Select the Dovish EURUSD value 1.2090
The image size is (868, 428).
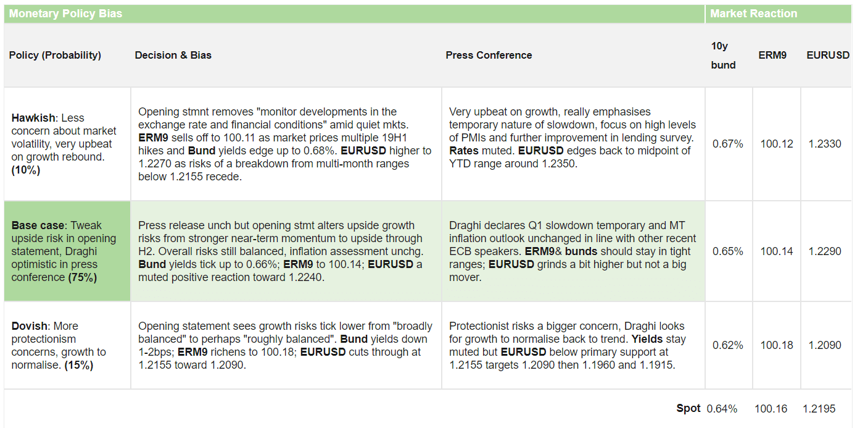pyautogui.click(x=825, y=345)
